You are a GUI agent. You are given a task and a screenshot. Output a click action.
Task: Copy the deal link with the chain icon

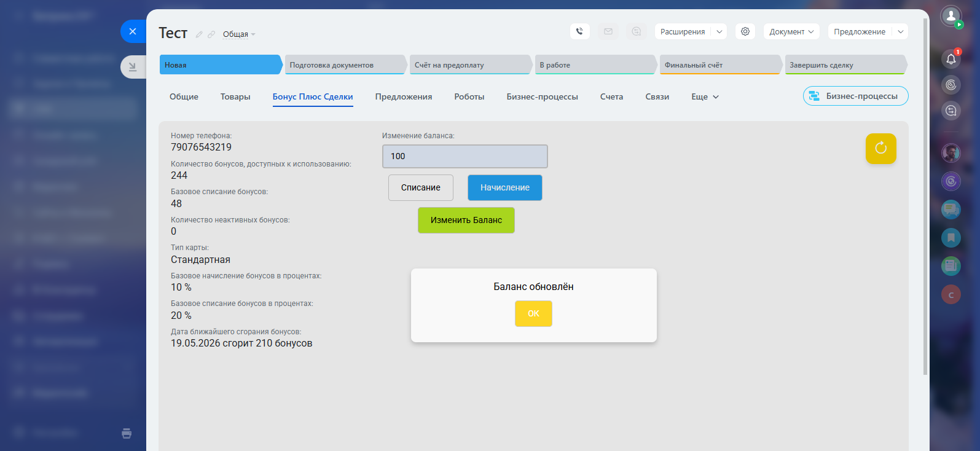click(x=211, y=34)
